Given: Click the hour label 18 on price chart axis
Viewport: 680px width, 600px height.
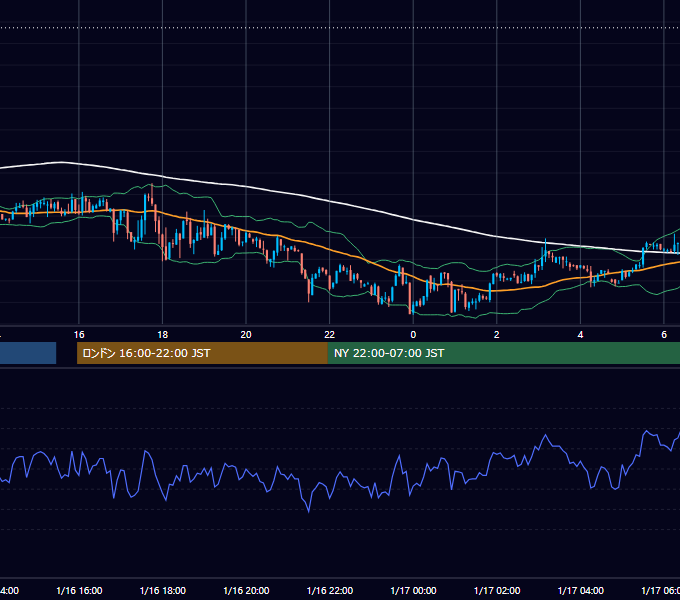Looking at the screenshot, I should point(162,335).
